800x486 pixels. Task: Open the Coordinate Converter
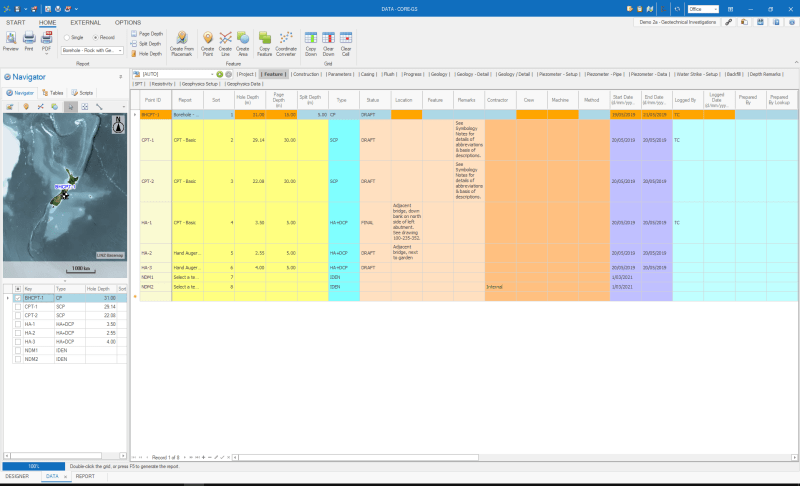[x=286, y=43]
